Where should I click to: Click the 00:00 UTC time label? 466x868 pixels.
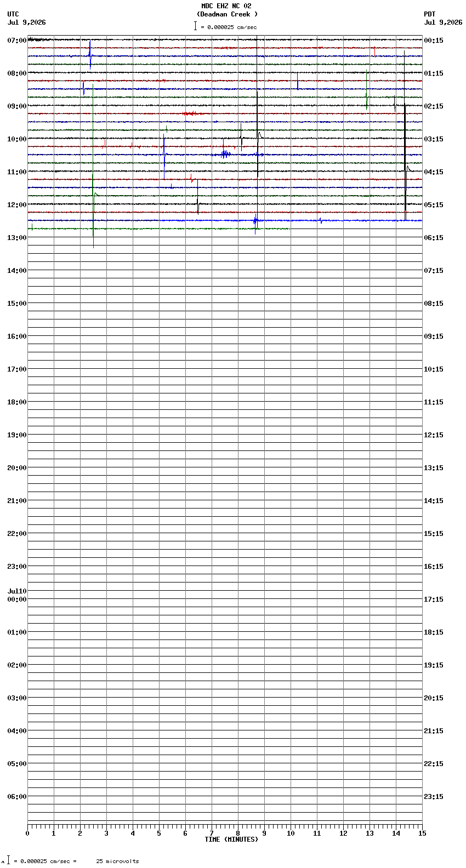tap(17, 599)
